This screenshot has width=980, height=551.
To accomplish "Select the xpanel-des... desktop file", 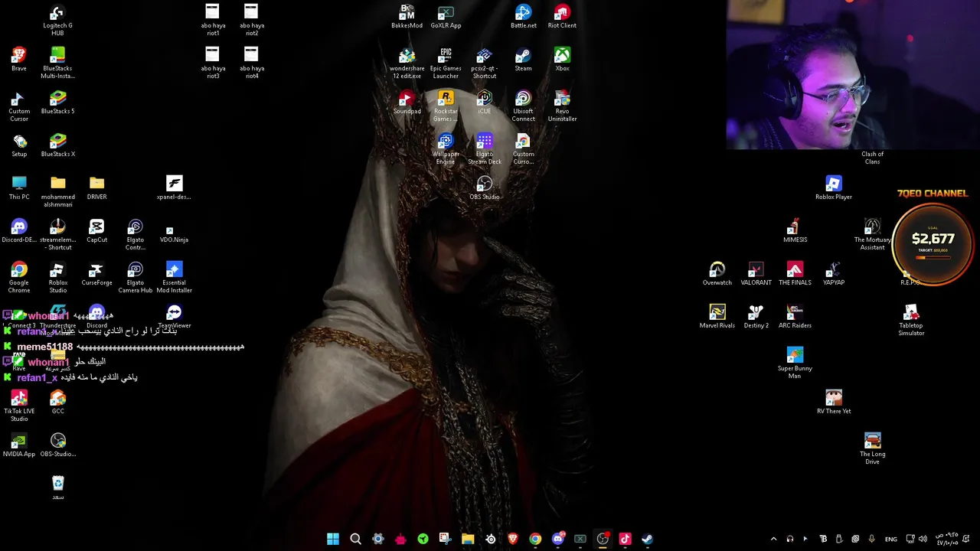I will (174, 188).
